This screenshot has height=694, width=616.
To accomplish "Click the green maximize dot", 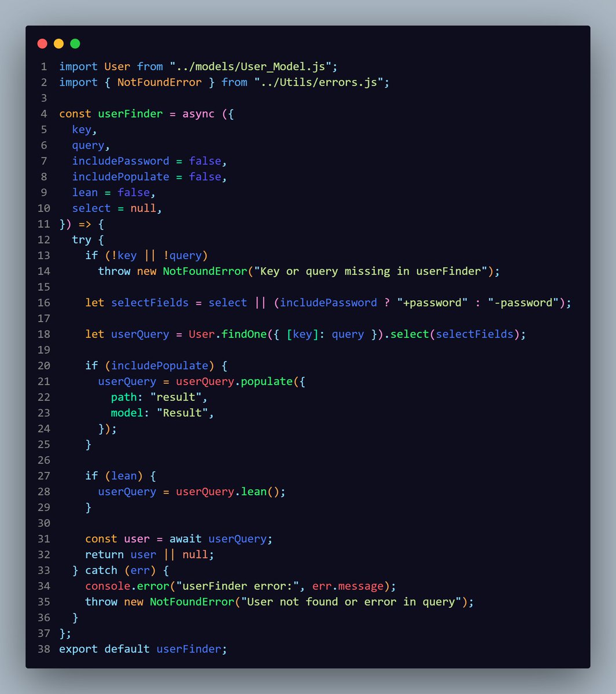I will (x=75, y=44).
